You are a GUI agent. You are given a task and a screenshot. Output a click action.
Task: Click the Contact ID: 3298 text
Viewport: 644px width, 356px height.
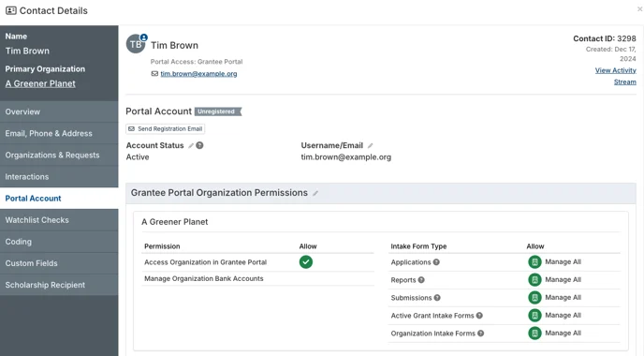[x=605, y=38]
